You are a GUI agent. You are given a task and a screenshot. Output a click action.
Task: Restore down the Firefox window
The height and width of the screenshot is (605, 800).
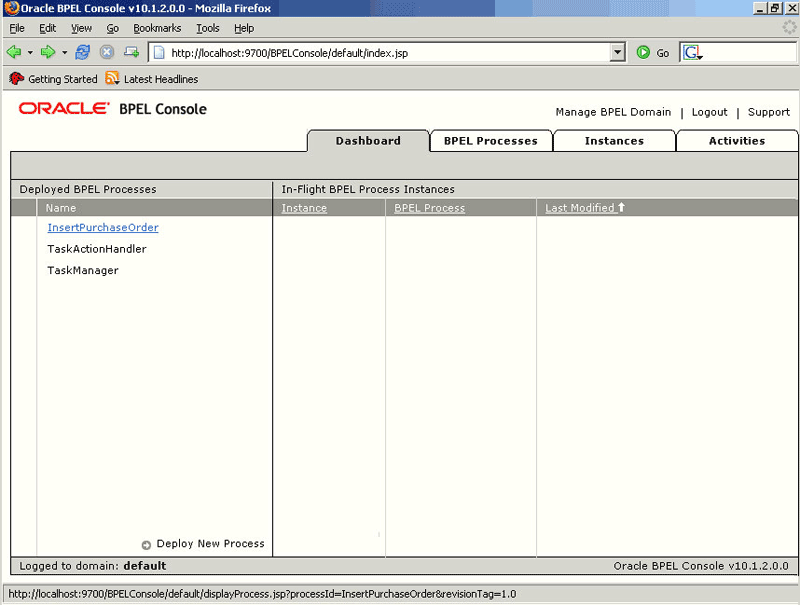[776, 8]
